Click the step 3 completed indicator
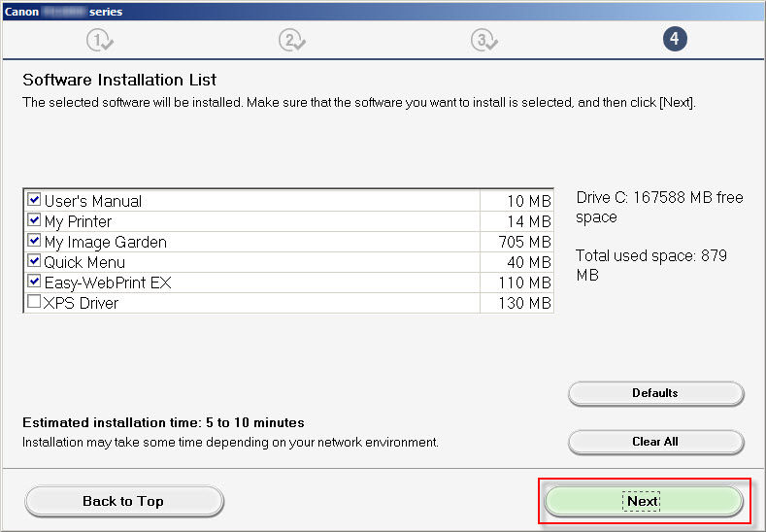Screen dimensions: 766x532 pyautogui.click(x=483, y=40)
